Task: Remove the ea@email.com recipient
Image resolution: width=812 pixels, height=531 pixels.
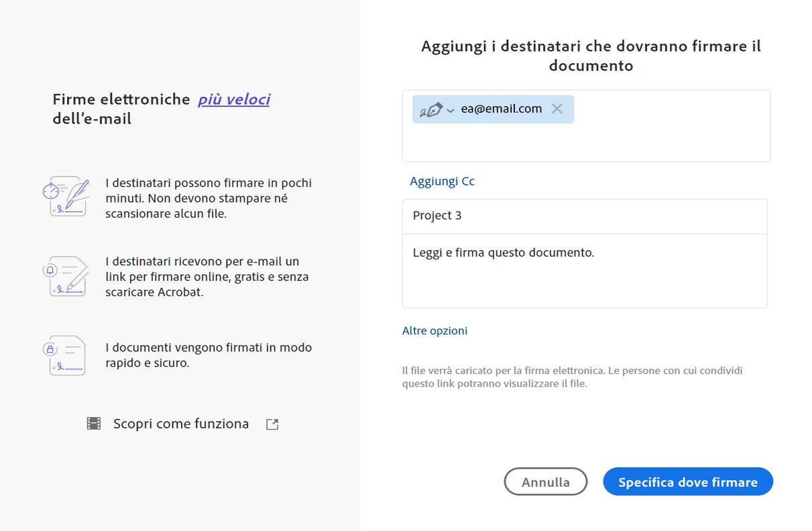Action: click(x=557, y=109)
